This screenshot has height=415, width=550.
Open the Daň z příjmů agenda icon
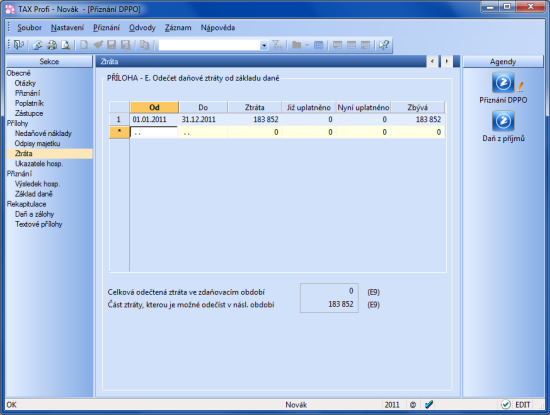click(503, 121)
